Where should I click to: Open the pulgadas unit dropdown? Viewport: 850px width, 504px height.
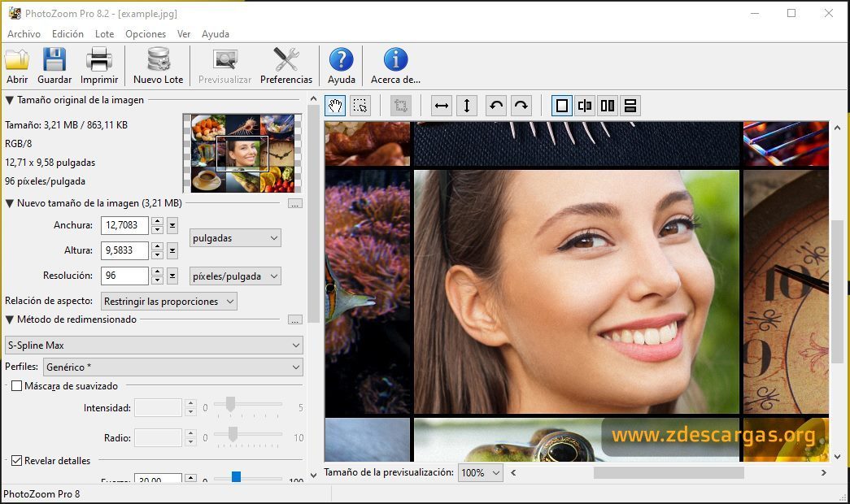click(x=235, y=238)
